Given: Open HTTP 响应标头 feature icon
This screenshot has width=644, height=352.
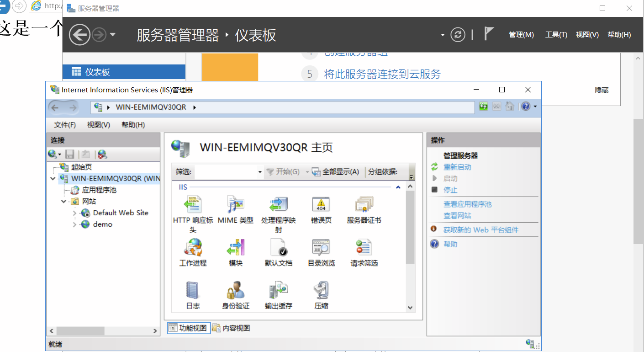Looking at the screenshot, I should click(193, 204).
